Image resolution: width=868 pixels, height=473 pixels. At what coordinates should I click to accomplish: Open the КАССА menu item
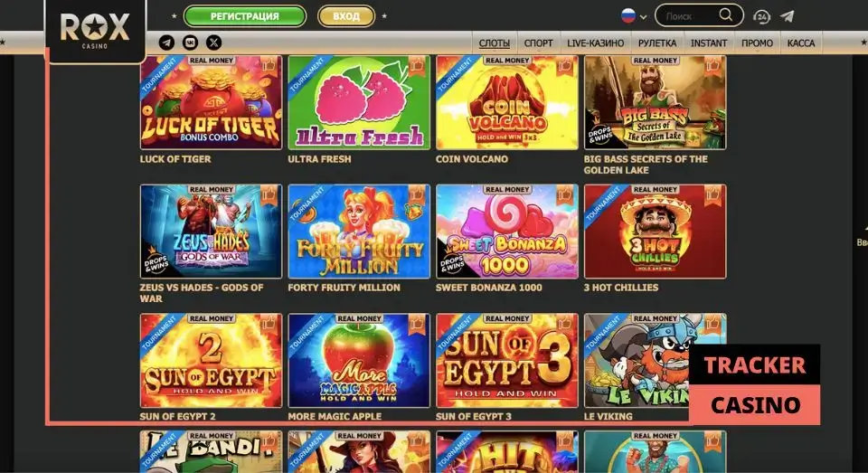point(800,43)
